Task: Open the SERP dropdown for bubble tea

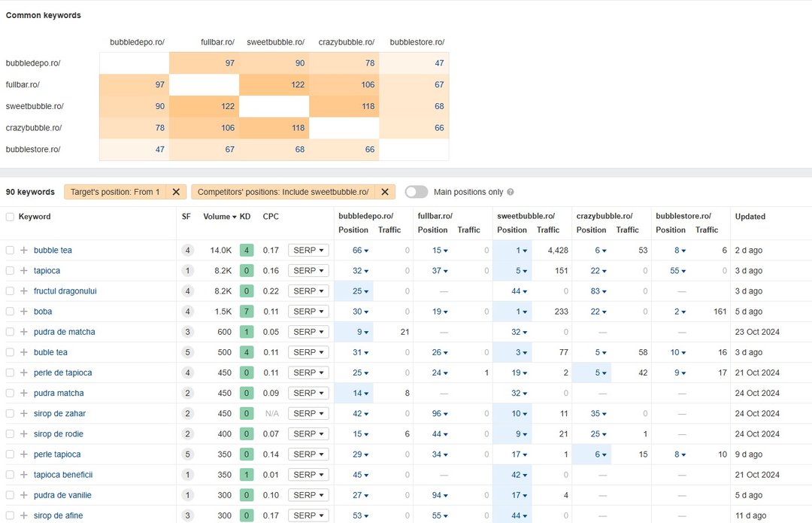Action: click(308, 251)
